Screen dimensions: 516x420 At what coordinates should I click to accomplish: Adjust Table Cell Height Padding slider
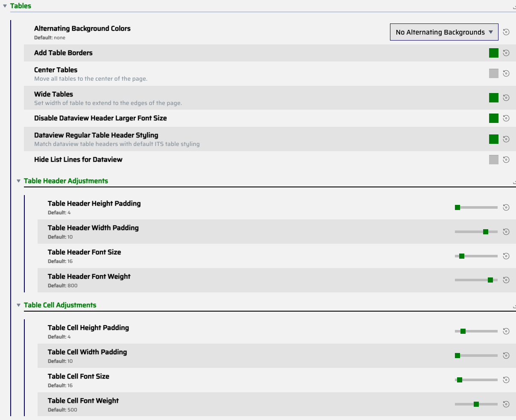476,331
